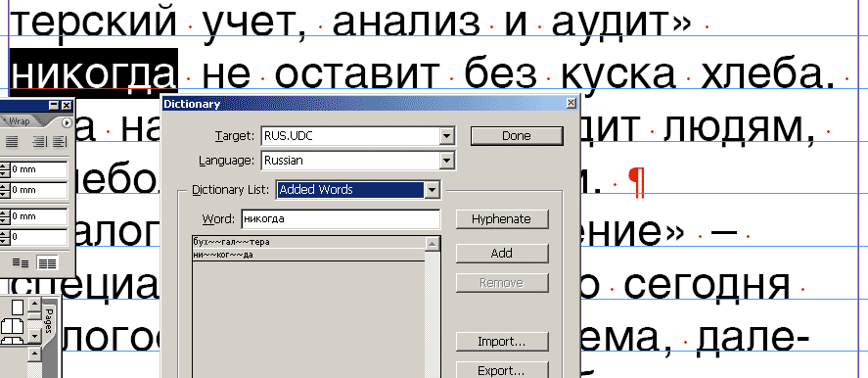This screenshot has width=868, height=378.
Task: Click the Import... button
Action: click(x=502, y=342)
